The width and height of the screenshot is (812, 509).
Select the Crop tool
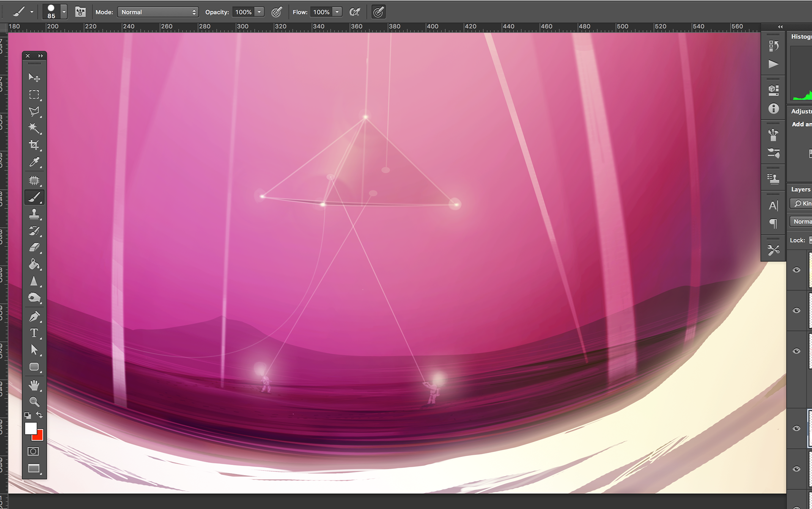tap(34, 145)
